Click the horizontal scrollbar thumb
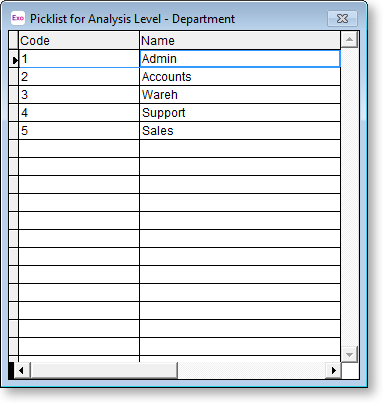This screenshot has width=383, height=403. point(104,370)
